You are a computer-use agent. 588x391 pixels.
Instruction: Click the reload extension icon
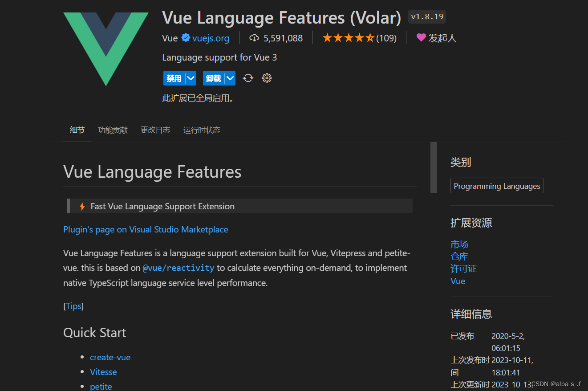[x=248, y=78]
